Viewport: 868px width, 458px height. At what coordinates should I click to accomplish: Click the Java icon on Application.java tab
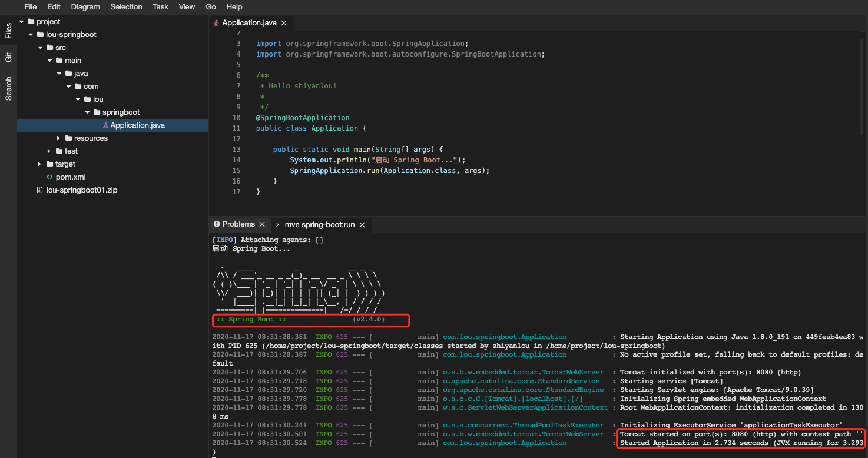(217, 23)
